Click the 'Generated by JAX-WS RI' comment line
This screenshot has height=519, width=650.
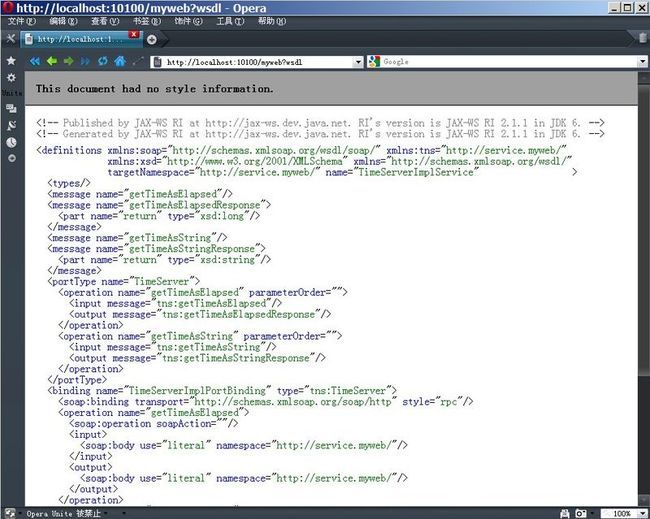pos(320,134)
